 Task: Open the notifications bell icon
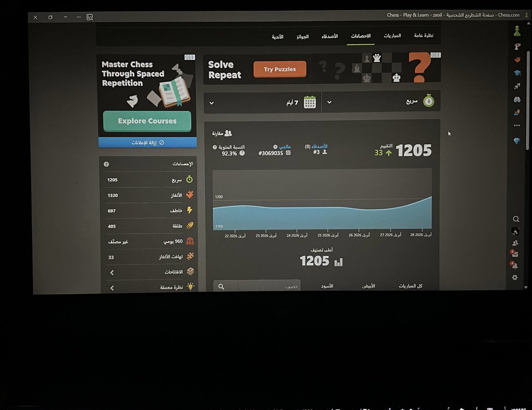[x=514, y=266]
